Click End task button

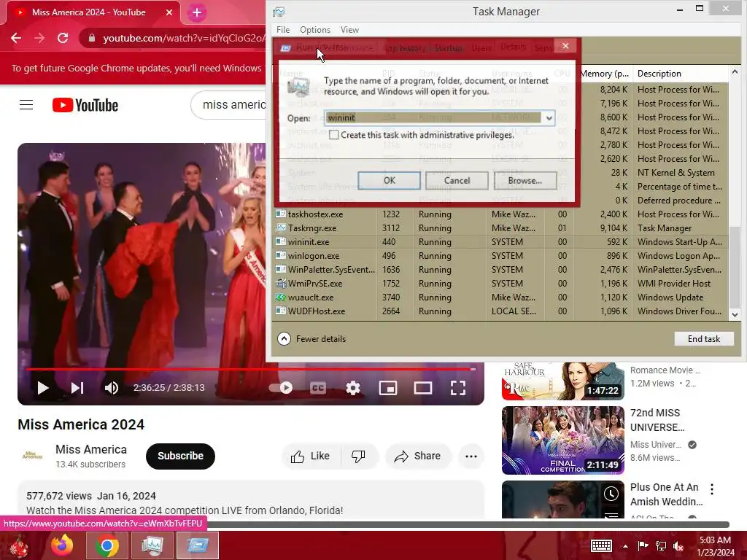point(704,339)
